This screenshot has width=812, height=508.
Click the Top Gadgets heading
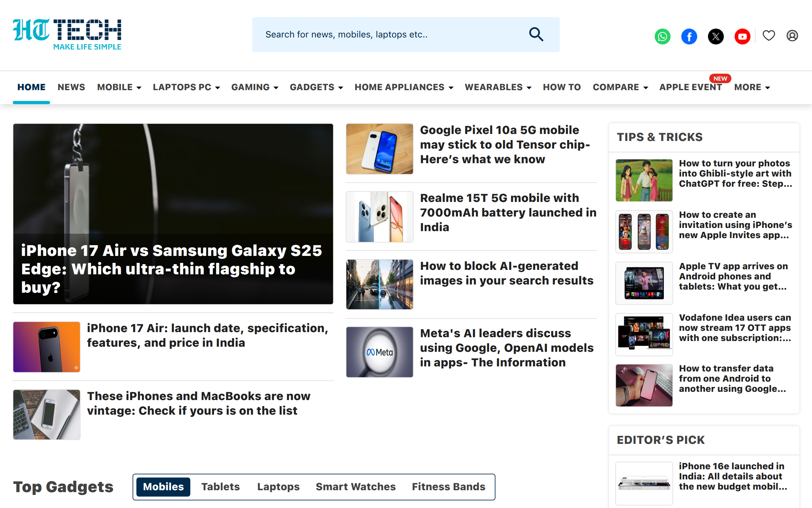click(63, 486)
